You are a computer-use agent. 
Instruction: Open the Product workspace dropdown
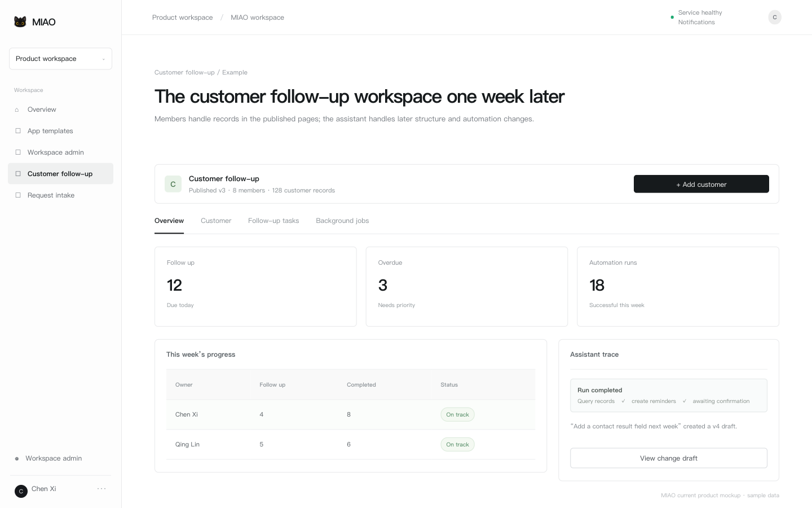[60, 59]
